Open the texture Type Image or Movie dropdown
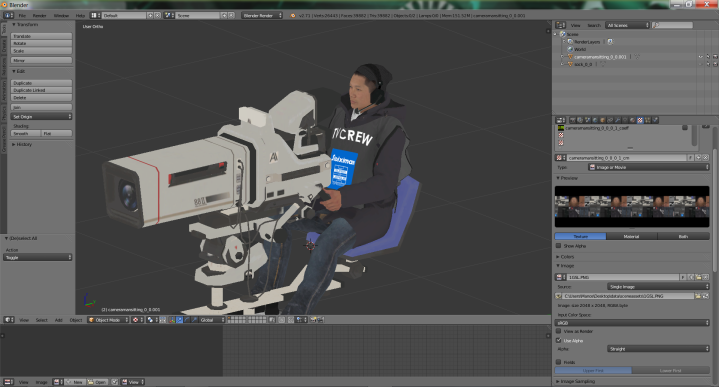Image resolution: width=719 pixels, height=387 pixels. pyautogui.click(x=649, y=167)
